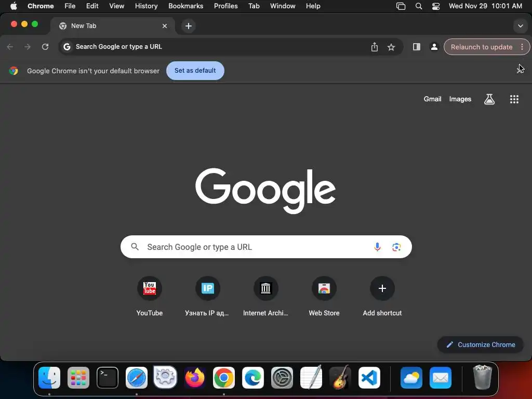Search by image with Google Lens icon

click(396, 247)
